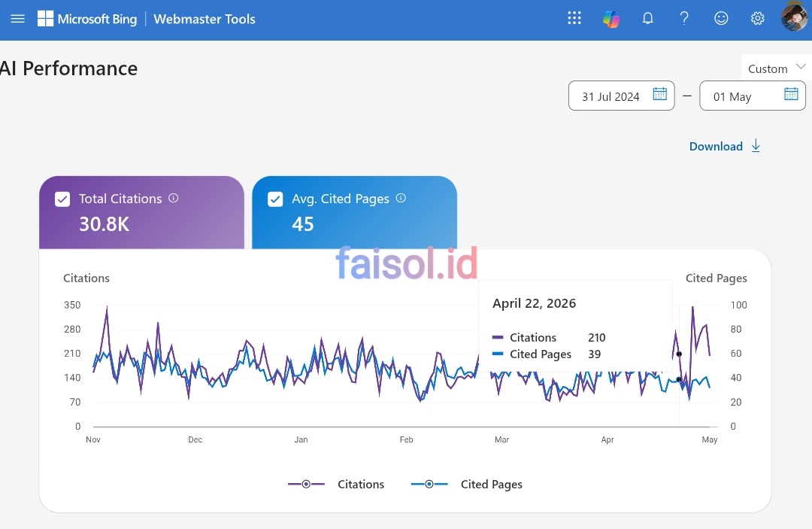Click the Download link
The width and height of the screenshot is (812, 529).
(725, 146)
